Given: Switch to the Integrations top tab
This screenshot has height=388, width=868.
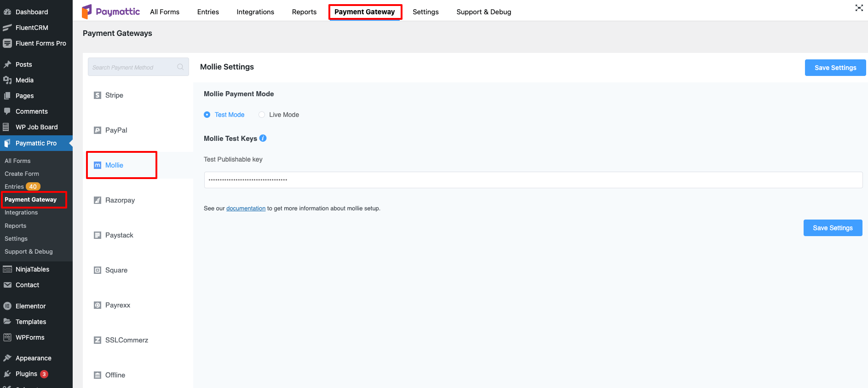Looking at the screenshot, I should [x=255, y=12].
